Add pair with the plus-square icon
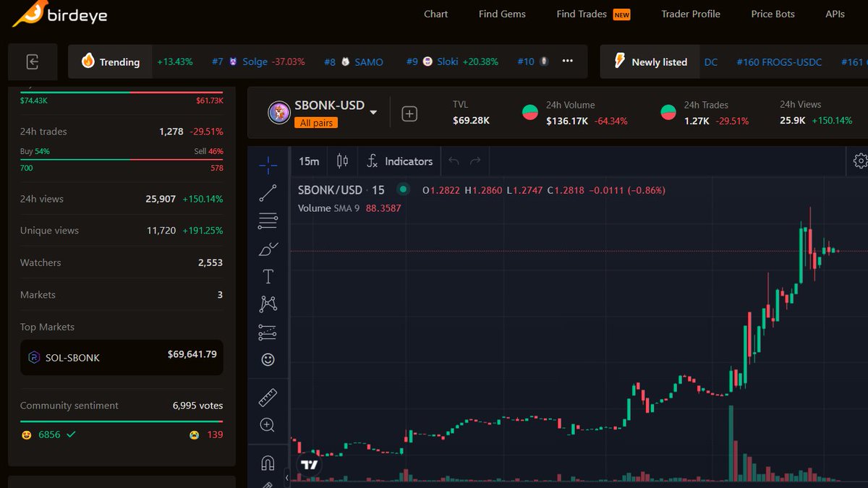868x488 pixels. click(x=409, y=114)
